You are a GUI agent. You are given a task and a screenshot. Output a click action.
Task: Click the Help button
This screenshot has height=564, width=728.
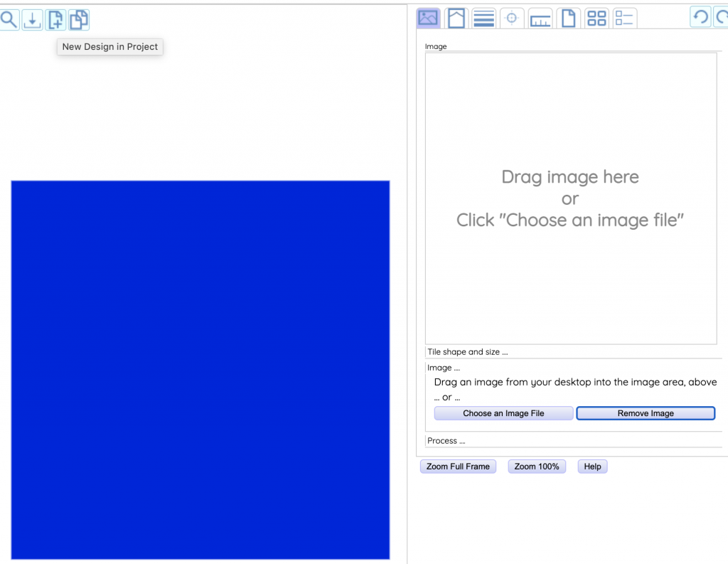pos(592,467)
